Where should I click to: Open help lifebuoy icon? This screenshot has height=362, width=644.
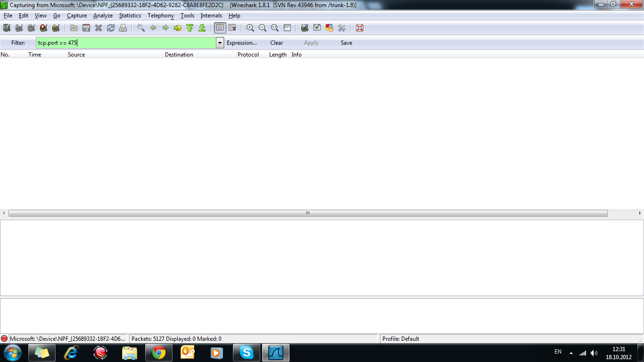pyautogui.click(x=360, y=28)
